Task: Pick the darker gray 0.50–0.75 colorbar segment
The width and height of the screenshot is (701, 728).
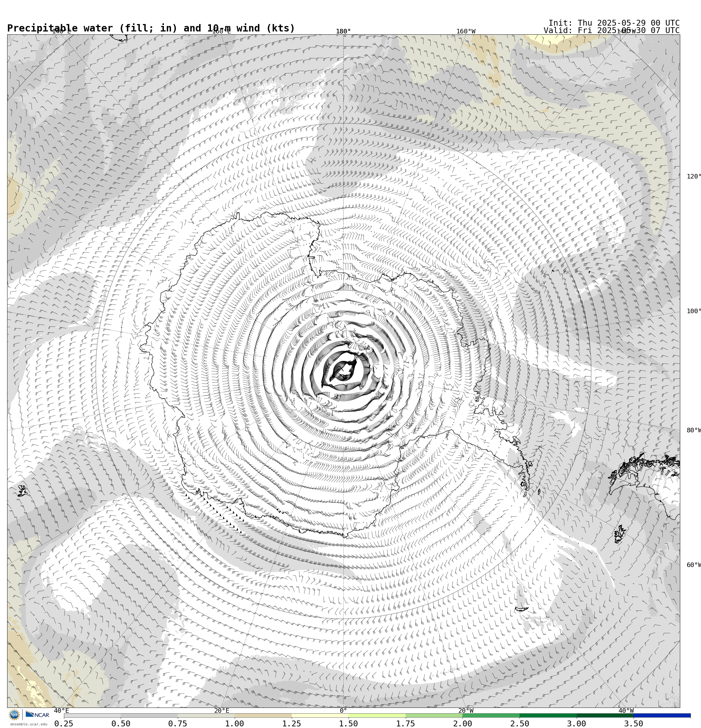Action: pyautogui.click(x=149, y=715)
